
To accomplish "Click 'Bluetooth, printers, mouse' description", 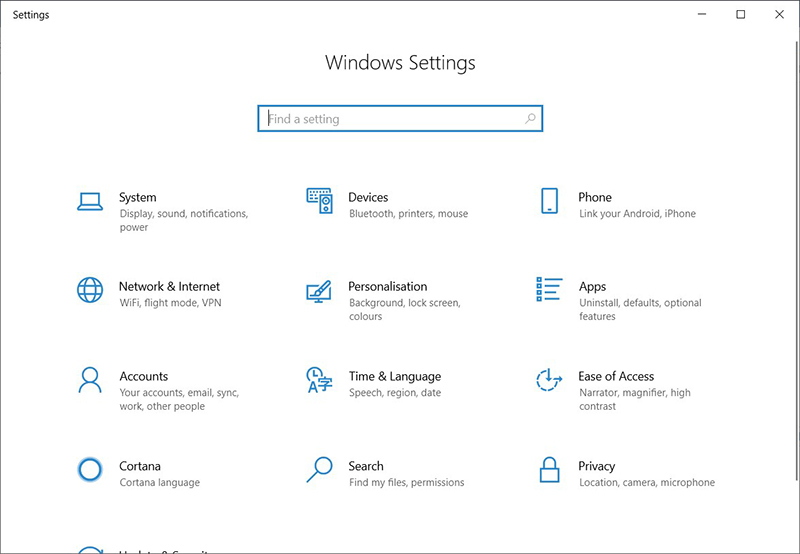I will tap(408, 214).
